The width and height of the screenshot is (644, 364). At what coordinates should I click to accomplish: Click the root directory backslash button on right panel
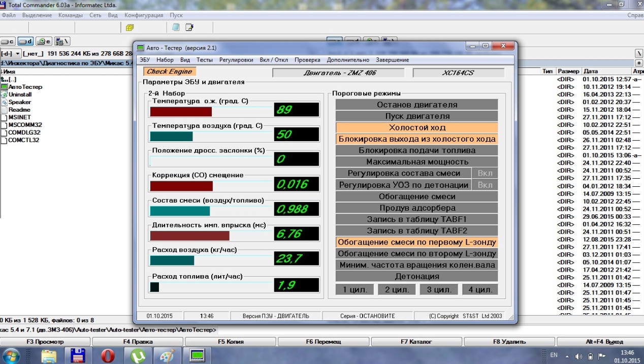[x=639, y=53]
